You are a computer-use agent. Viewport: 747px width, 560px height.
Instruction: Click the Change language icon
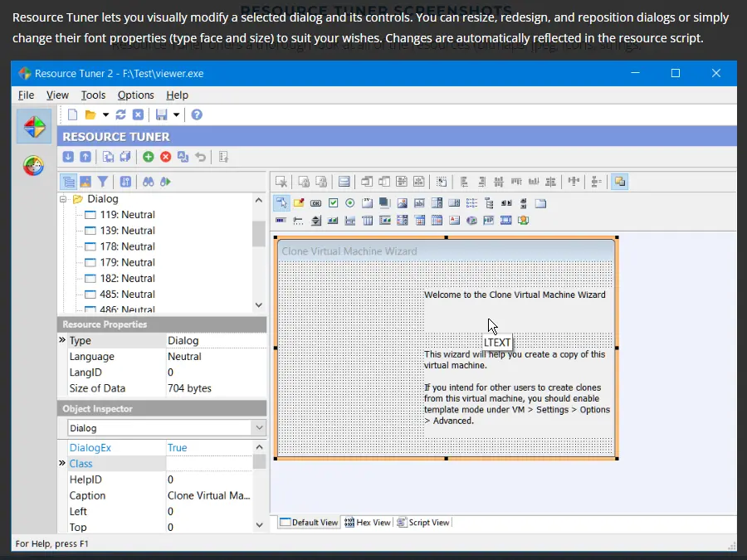(x=183, y=157)
